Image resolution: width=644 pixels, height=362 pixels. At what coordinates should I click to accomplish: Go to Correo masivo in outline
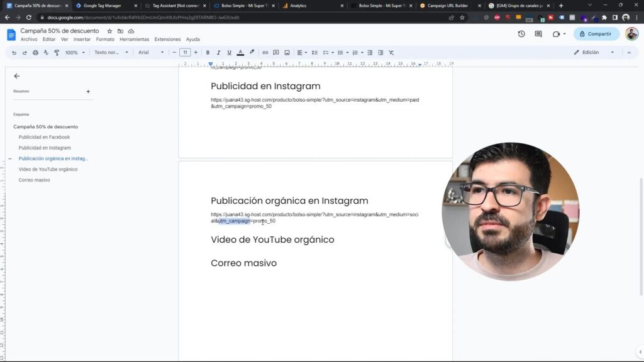coord(34,180)
